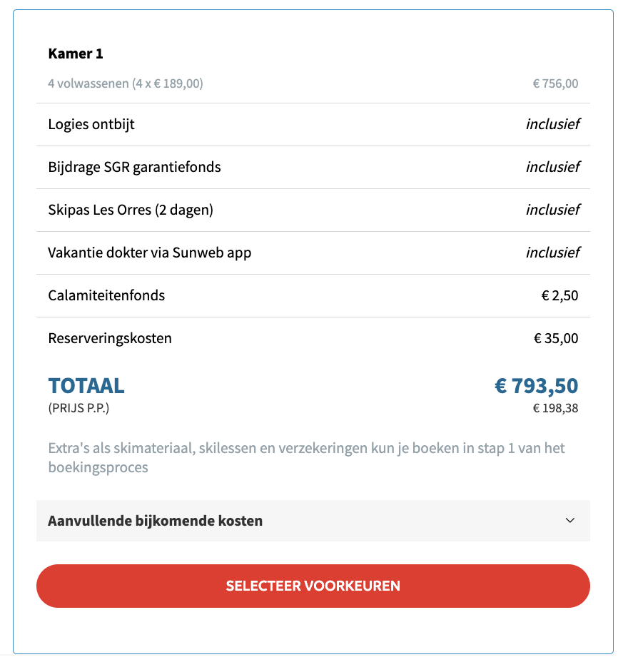Select the Reserveringskosten label

pos(110,338)
